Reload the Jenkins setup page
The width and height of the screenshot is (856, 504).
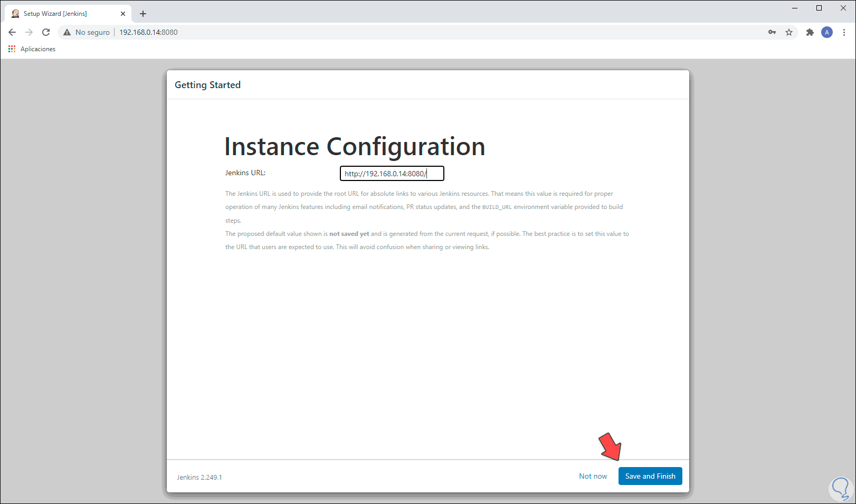click(x=46, y=32)
